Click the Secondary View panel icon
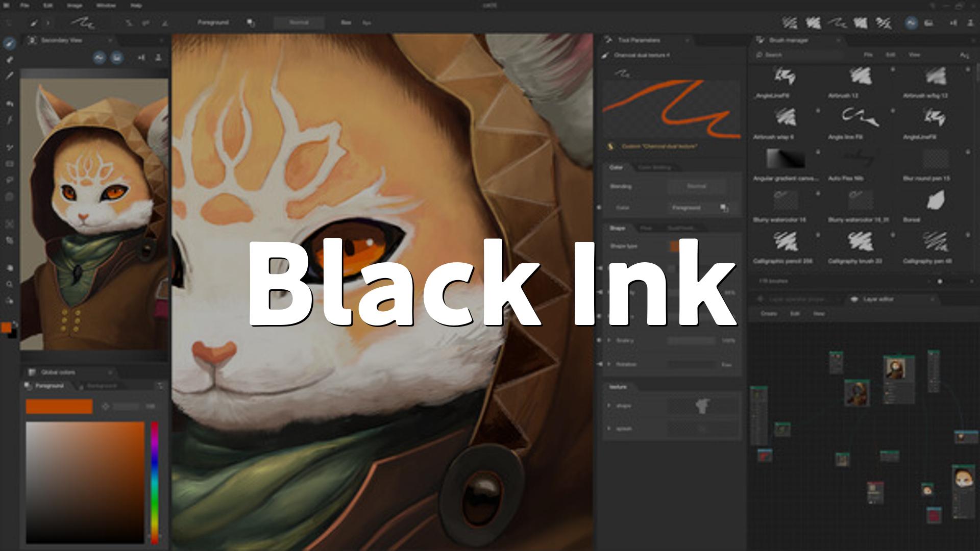The height and width of the screenshot is (551, 980). click(32, 40)
